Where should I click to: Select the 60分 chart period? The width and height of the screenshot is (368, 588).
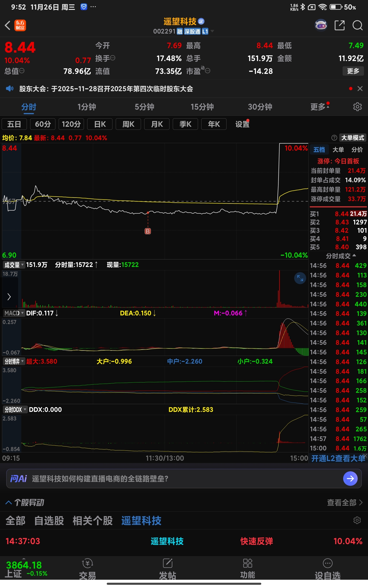click(x=43, y=124)
